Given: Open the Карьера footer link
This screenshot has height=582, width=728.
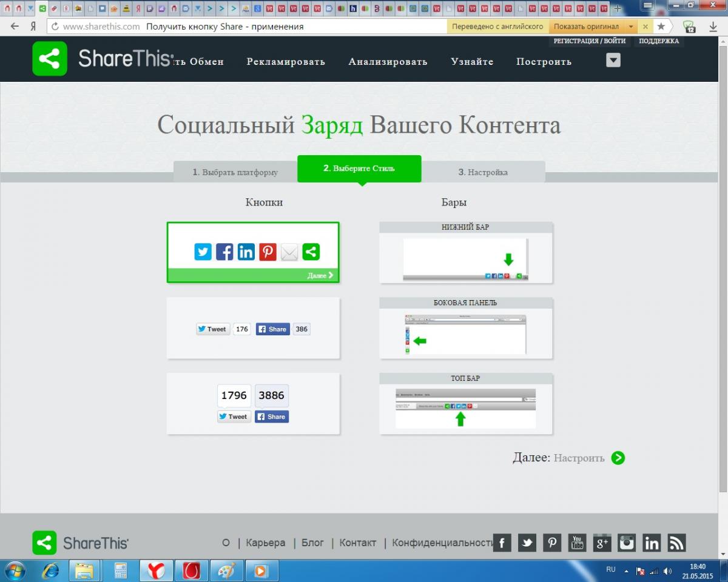Looking at the screenshot, I should click(x=265, y=543).
